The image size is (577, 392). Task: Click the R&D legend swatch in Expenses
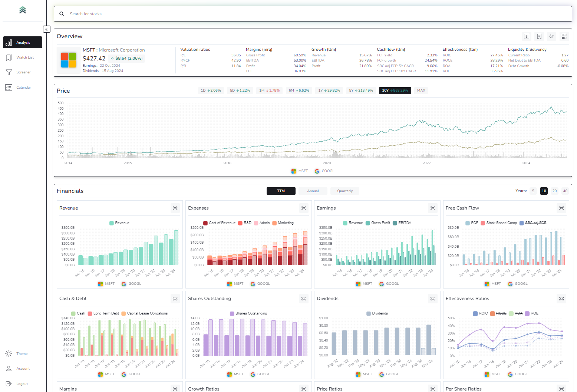[x=240, y=223]
